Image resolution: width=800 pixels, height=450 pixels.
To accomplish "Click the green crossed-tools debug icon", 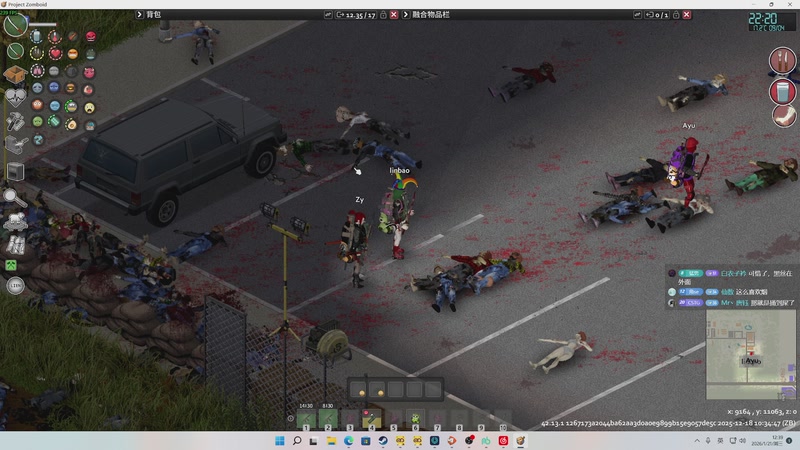I will [11, 265].
